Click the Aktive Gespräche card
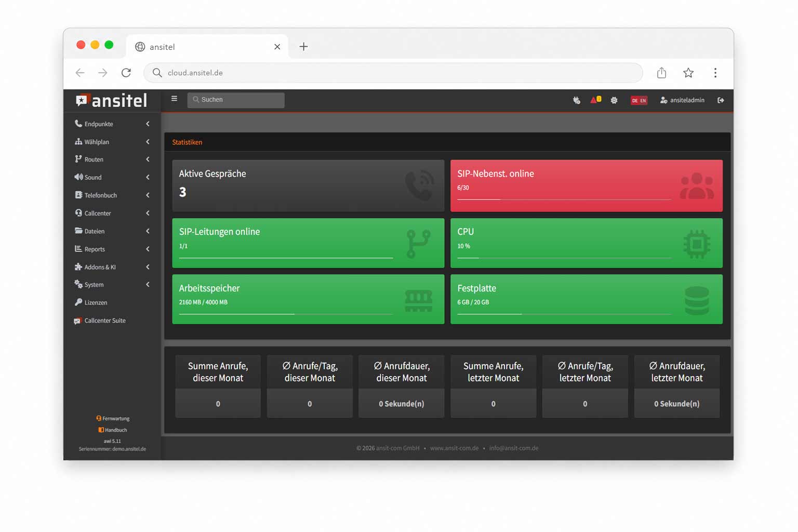This screenshot has width=798, height=532. pos(308,185)
